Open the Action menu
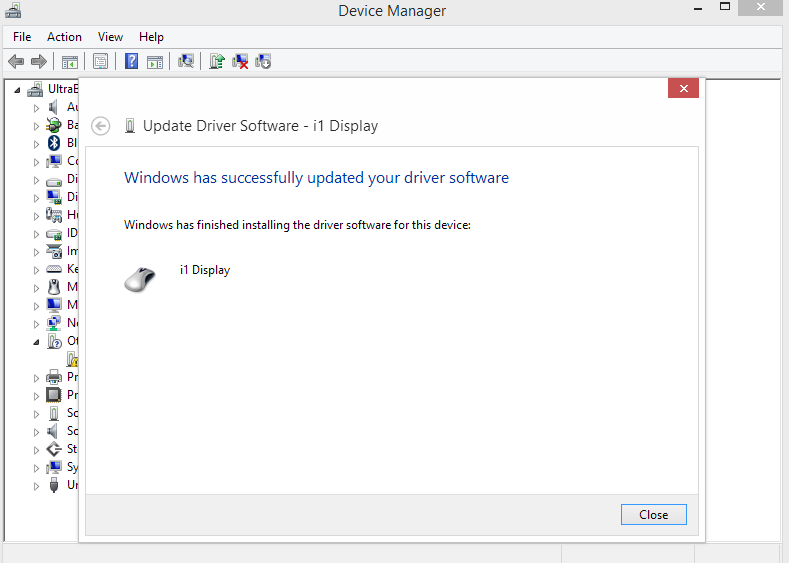The height and width of the screenshot is (563, 789). [x=64, y=37]
